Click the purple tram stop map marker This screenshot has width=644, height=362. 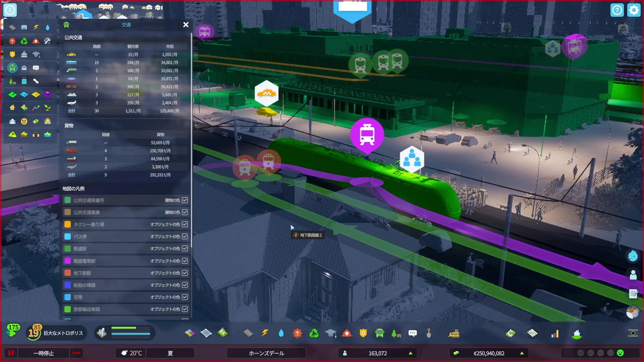pos(367,134)
